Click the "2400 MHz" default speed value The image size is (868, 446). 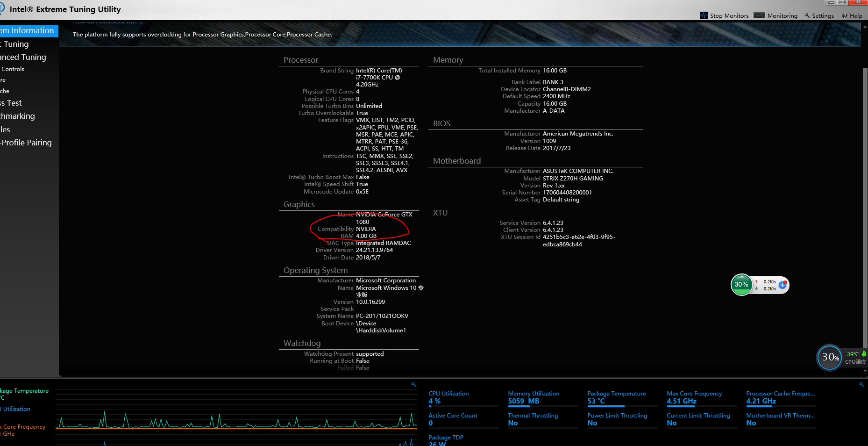pyautogui.click(x=556, y=96)
